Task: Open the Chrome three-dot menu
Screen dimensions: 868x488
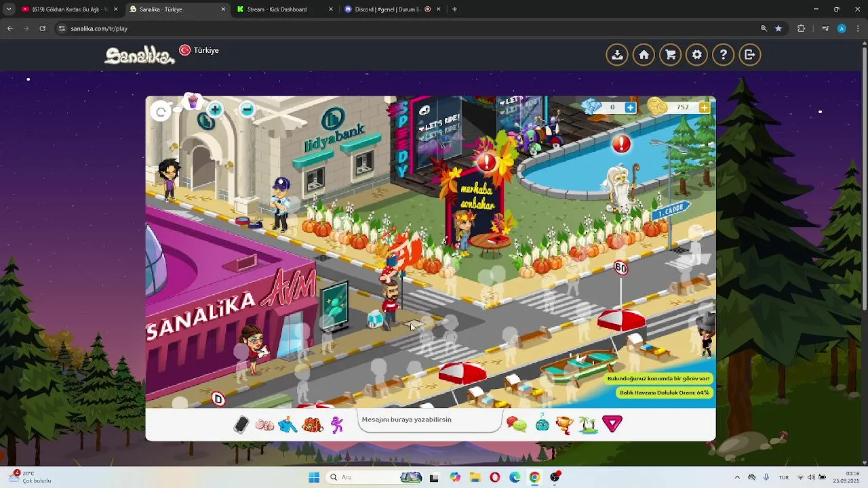Action: (x=858, y=28)
